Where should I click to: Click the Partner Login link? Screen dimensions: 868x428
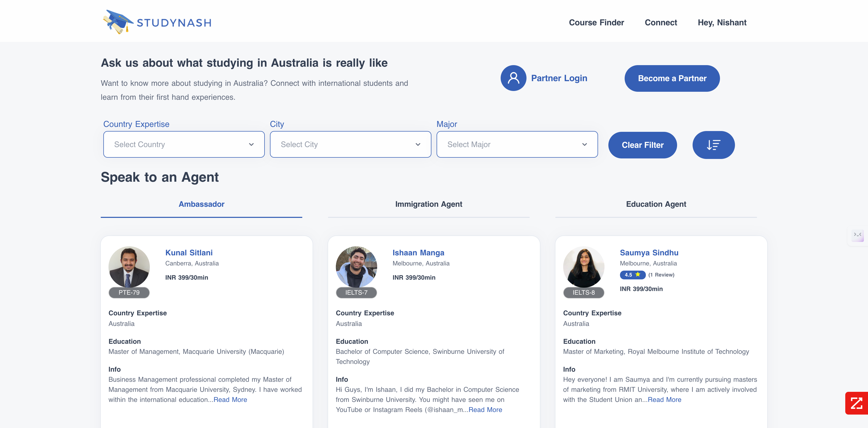(x=559, y=78)
